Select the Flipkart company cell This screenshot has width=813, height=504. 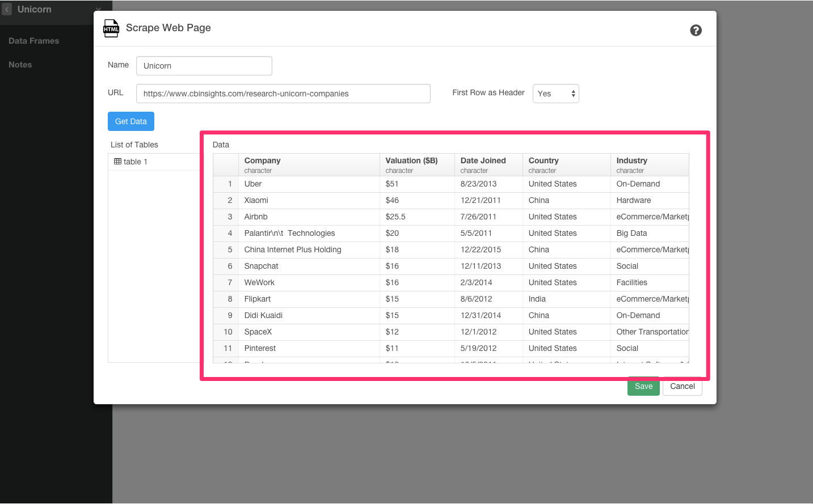pyautogui.click(x=309, y=299)
